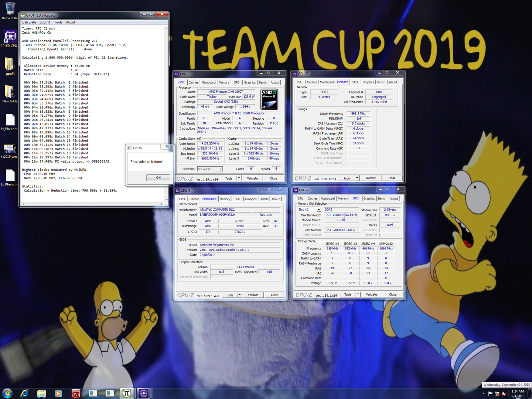The width and height of the screenshot is (532, 399).
Task: Select CPU tab in CPU-Z Memory window
Action: coord(300,82)
